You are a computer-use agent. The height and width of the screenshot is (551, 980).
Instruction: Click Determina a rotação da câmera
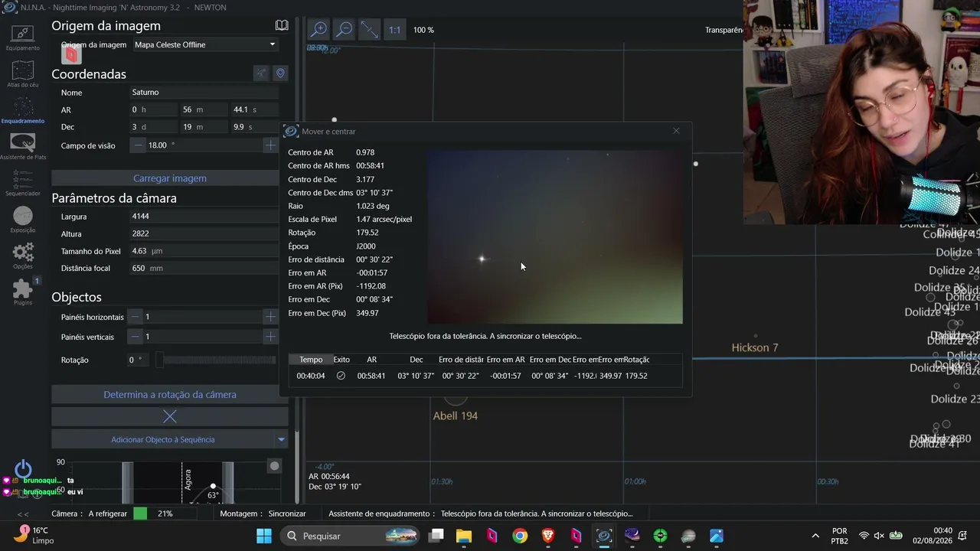(170, 395)
